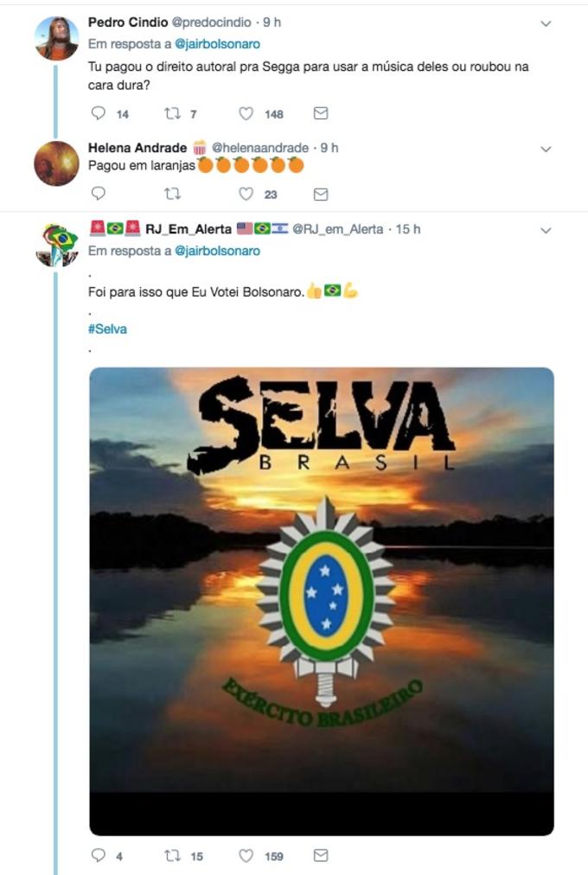Open chevron menu on RJ_Em_Alerta's tweet
Viewport: 588px width, 875px height.
[x=546, y=230]
